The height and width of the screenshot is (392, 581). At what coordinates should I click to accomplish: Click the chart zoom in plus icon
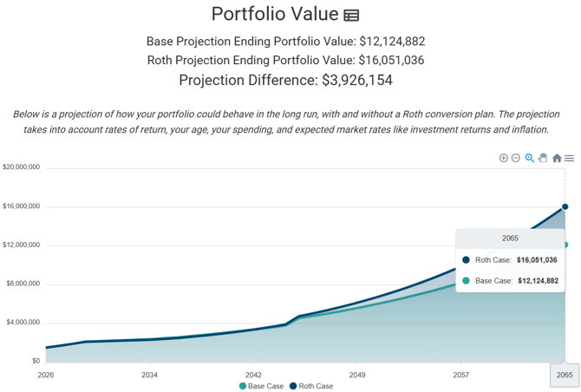tap(503, 158)
